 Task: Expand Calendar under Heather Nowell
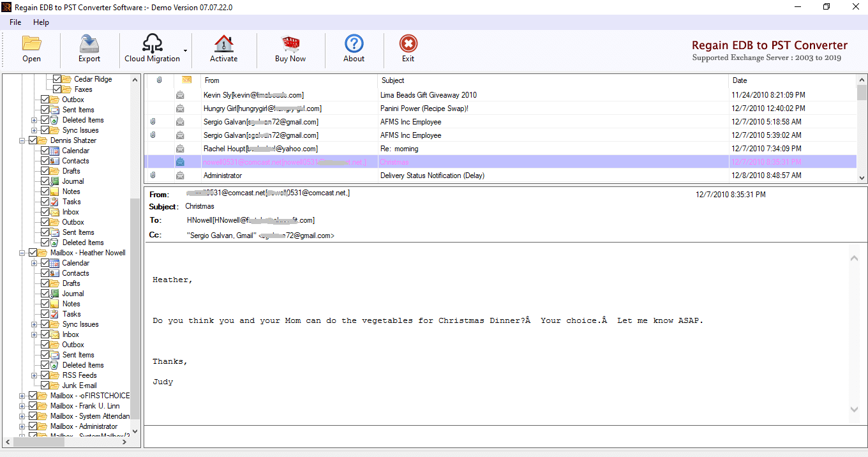tap(34, 263)
